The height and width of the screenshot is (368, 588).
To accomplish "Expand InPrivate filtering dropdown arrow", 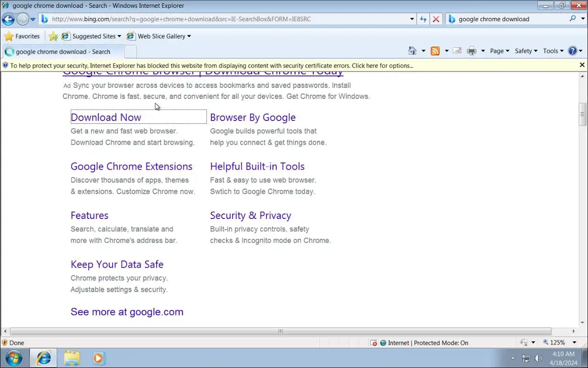I will coord(533,343).
